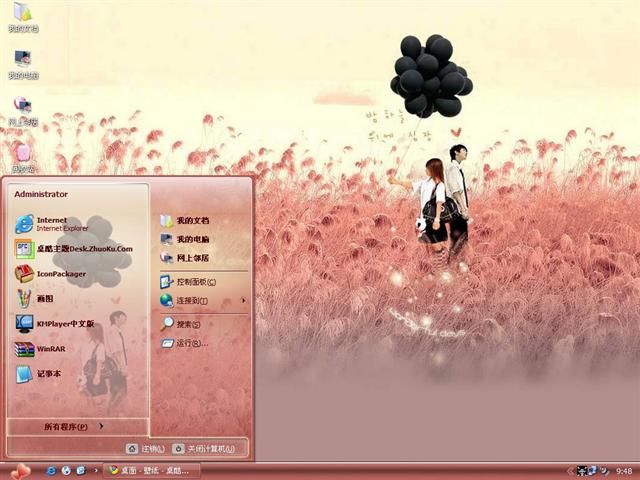The height and width of the screenshot is (480, 640).
Task: Open the 运行(R)... Run dialog
Action: [203, 343]
